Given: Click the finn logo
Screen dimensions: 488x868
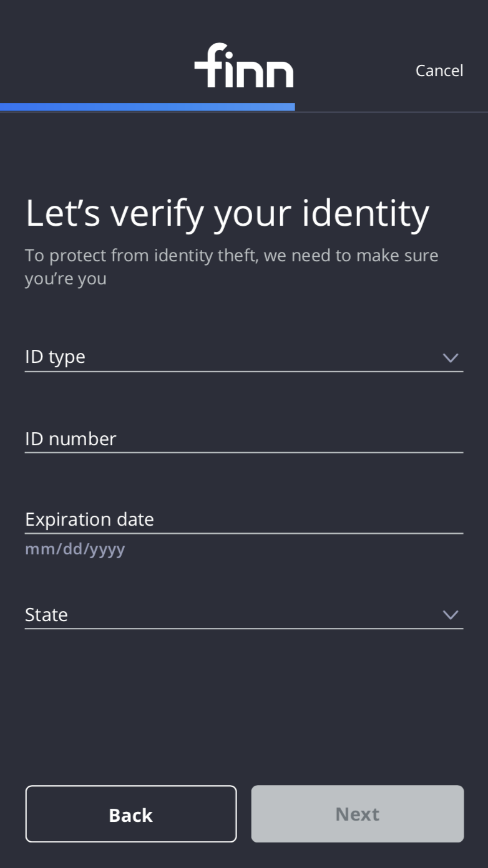Looking at the screenshot, I should click(x=243, y=66).
